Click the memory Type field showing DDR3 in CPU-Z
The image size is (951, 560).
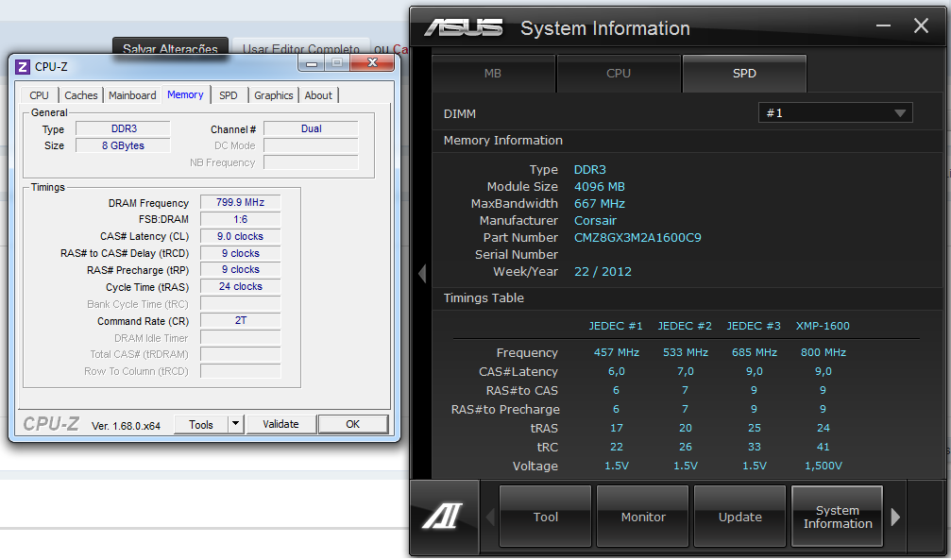tap(123, 128)
